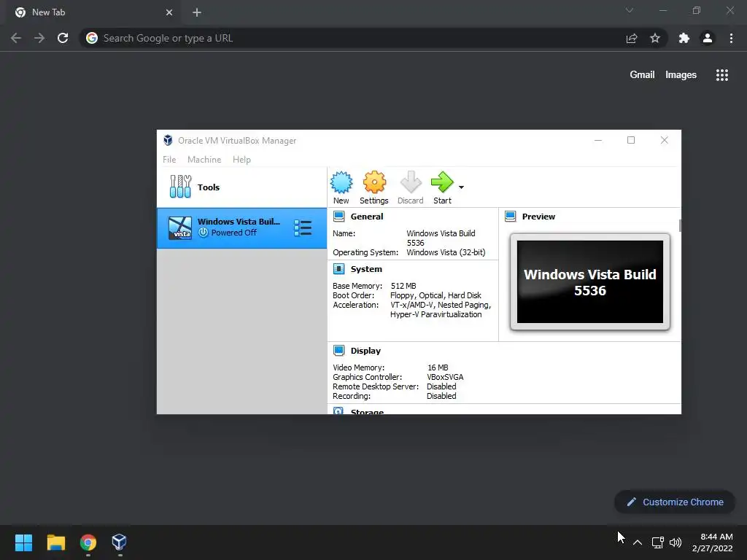Maximize the VirtualBox Manager window
Viewport: 747px width, 560px height.
[631, 140]
